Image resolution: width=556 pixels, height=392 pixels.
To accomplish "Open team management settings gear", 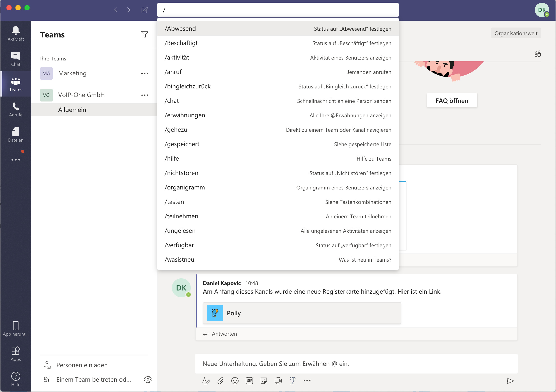I will (148, 379).
